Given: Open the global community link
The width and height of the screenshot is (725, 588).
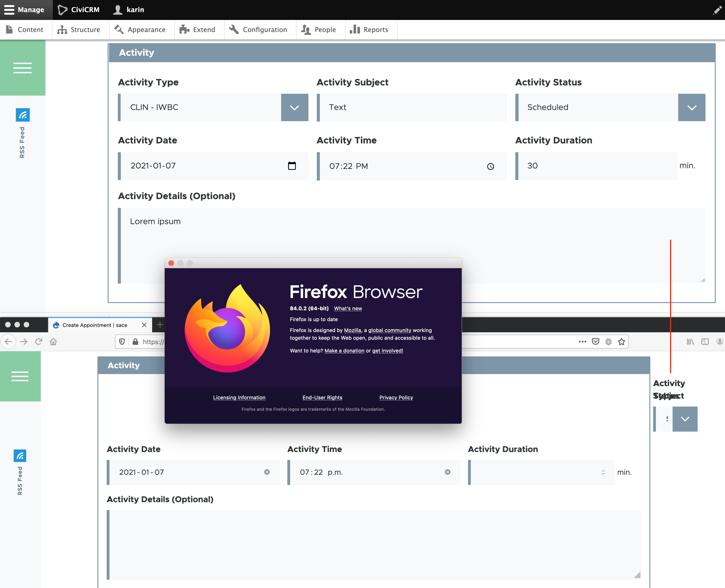Looking at the screenshot, I should point(390,330).
